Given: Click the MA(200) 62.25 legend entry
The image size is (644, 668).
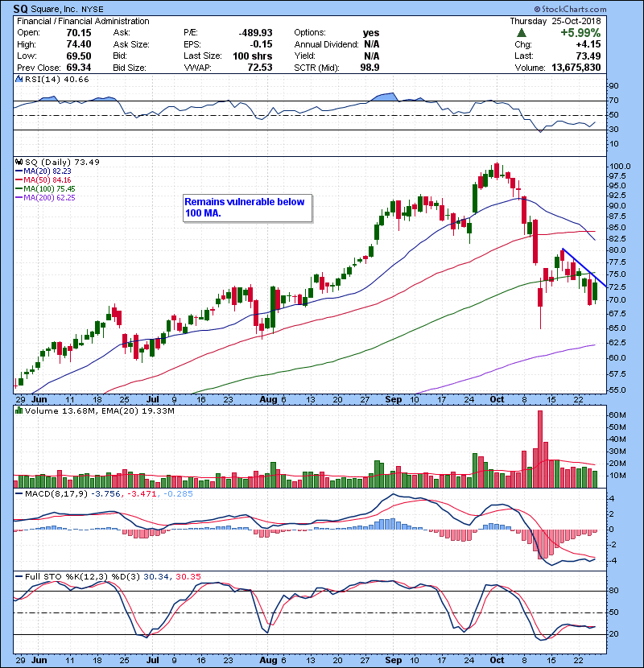Looking at the screenshot, I should pos(45,198).
